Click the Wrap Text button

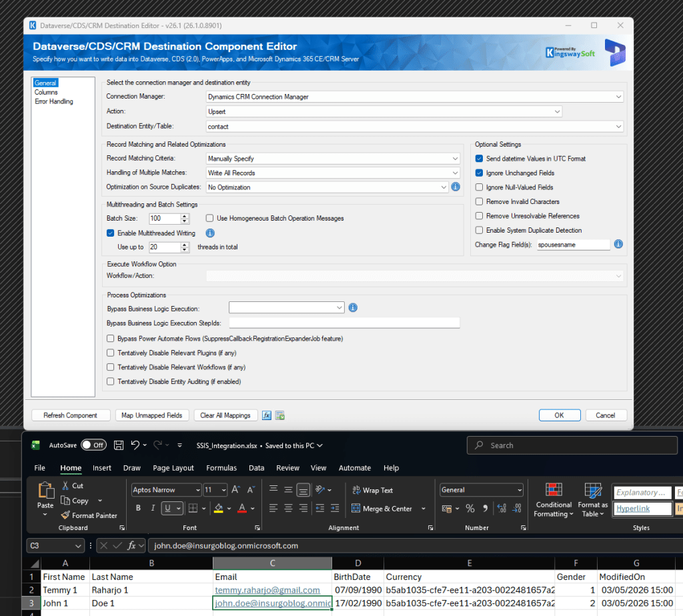372,490
